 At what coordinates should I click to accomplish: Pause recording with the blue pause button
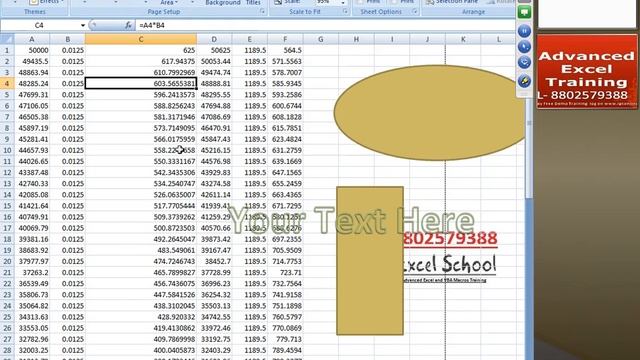524,31
